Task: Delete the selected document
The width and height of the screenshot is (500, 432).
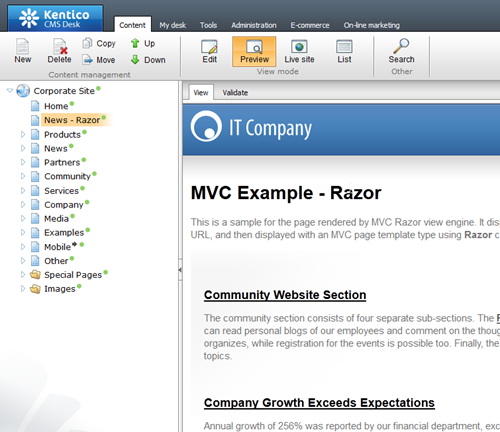Action: click(x=59, y=51)
